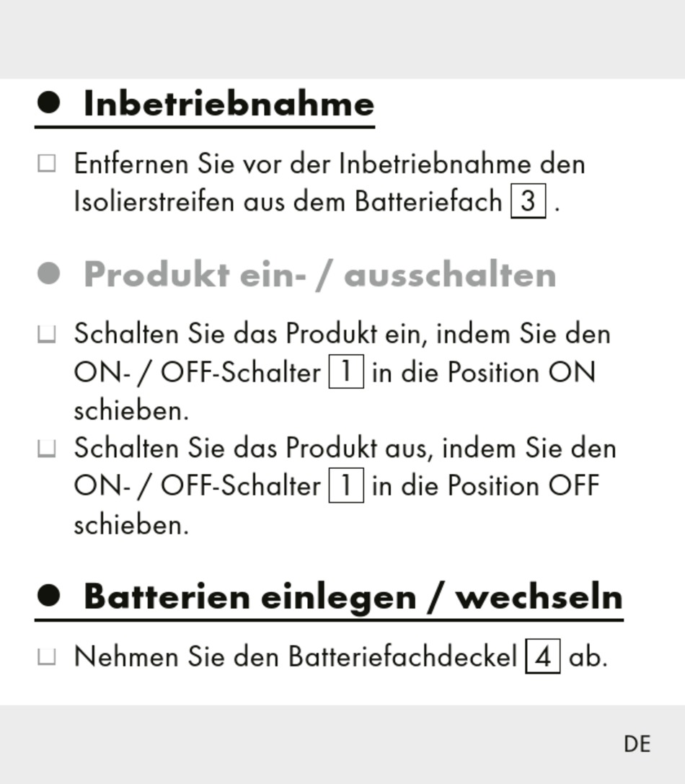Check the box beside Nehmen Sie den
The width and height of the screenshot is (685, 784).
[x=46, y=656]
